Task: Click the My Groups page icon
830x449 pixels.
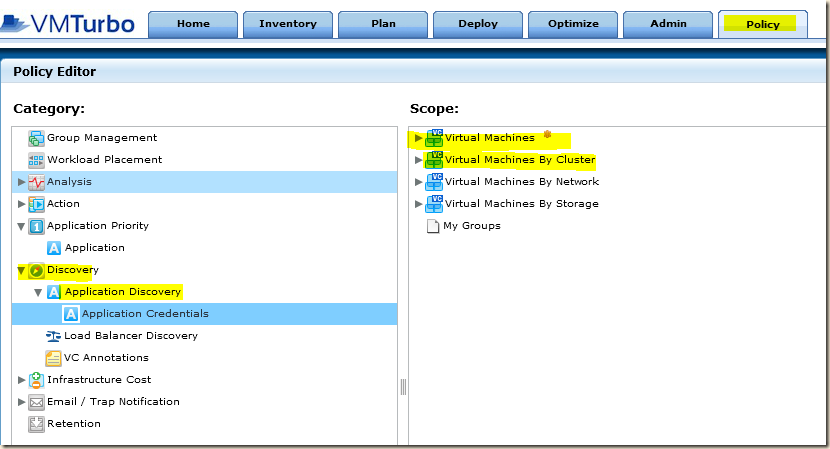Action: click(433, 226)
